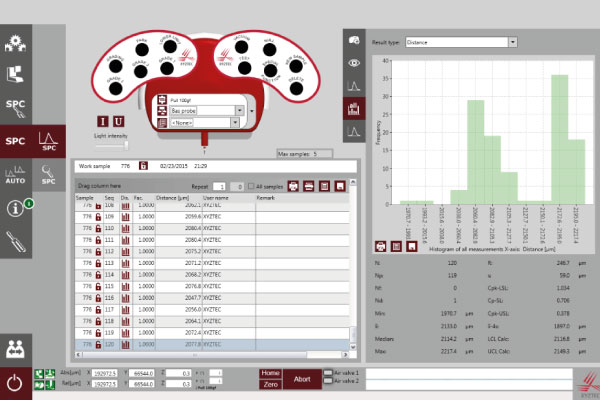The width and height of the screenshot is (600, 400).
Task: Switch to the SPC curve tab
Action: [x=47, y=142]
